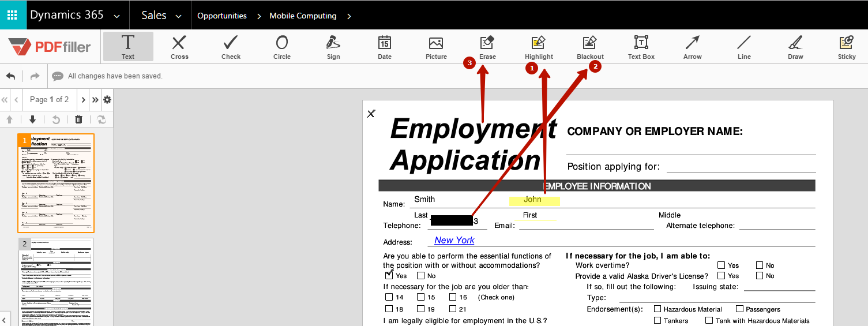Check Tankers endorsement box
868x326 pixels.
pyautogui.click(x=657, y=320)
